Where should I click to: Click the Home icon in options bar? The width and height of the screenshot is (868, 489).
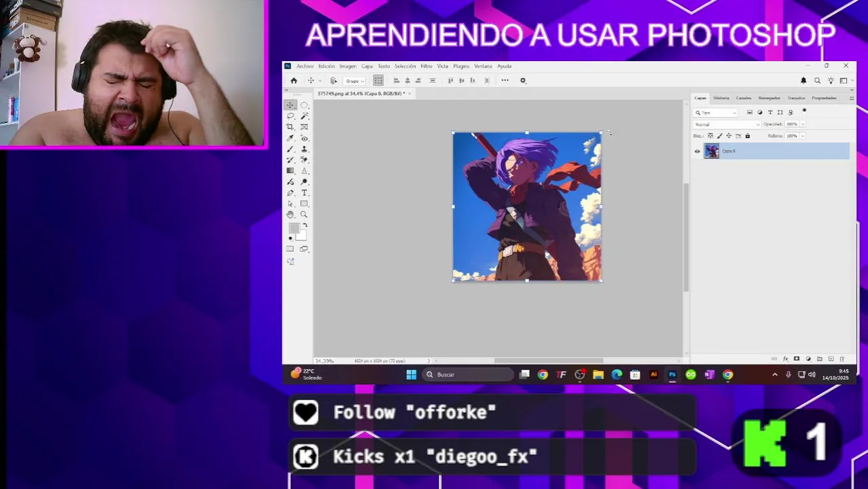point(294,80)
